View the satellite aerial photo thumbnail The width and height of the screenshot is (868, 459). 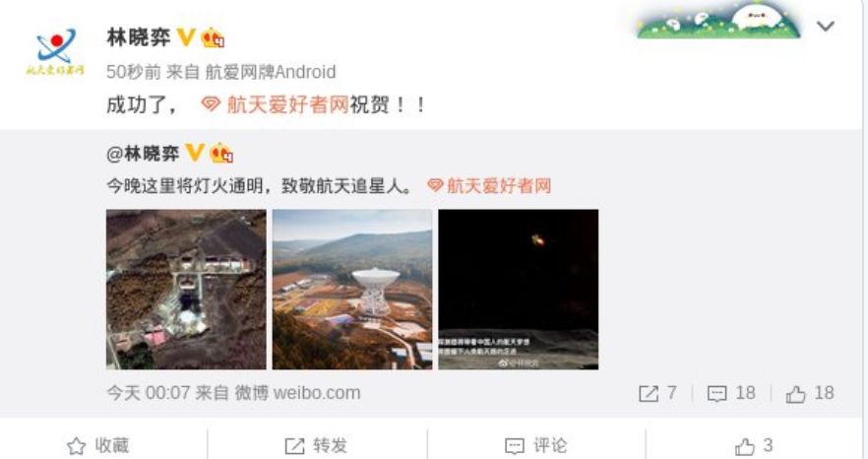(x=186, y=290)
